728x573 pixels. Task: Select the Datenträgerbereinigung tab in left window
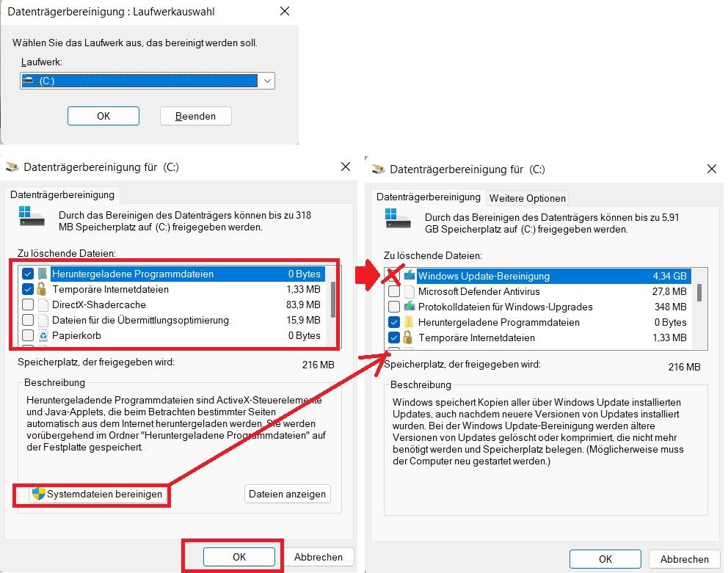coord(62,194)
